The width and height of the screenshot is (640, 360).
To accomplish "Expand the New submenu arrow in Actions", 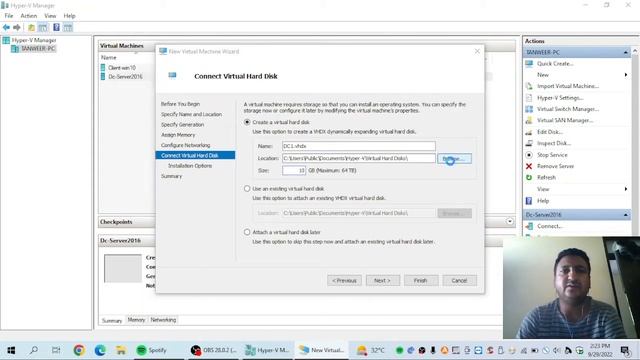I will tap(626, 75).
